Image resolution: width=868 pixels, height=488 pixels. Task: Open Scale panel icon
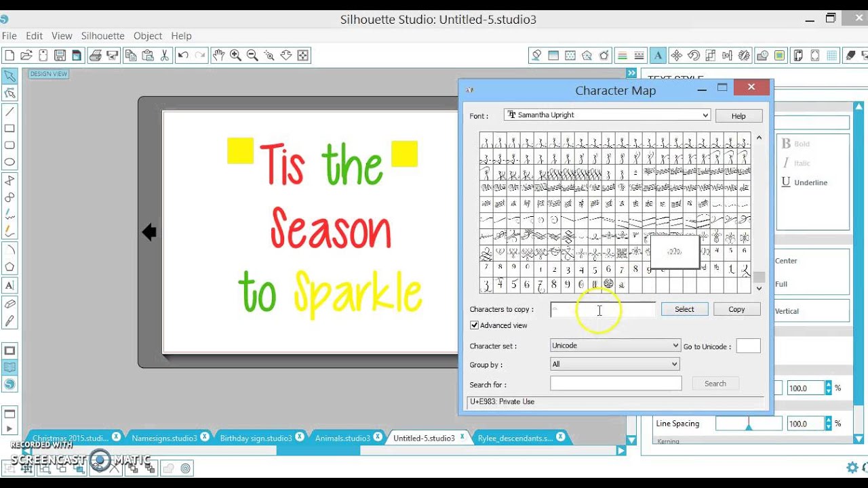[x=710, y=56]
